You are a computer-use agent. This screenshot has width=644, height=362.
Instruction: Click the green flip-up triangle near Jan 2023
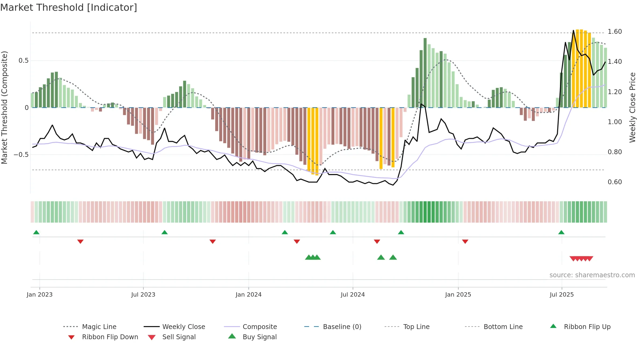(x=36, y=232)
